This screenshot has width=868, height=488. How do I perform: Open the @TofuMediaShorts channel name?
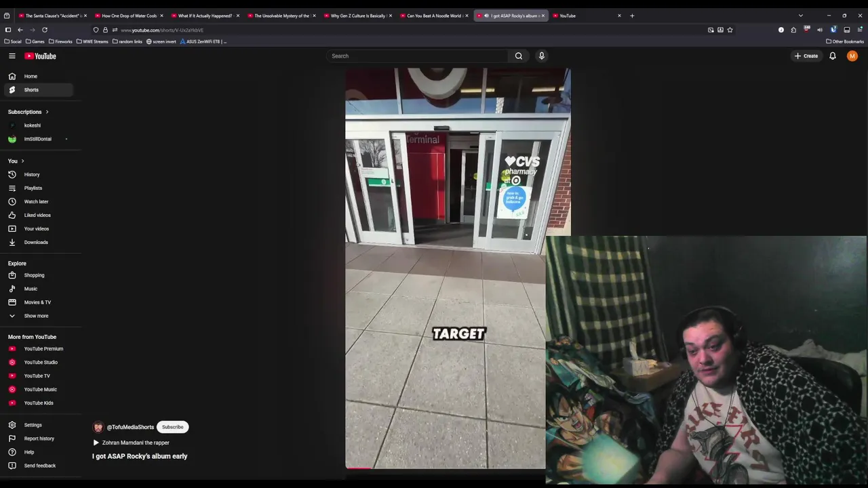coord(130,427)
